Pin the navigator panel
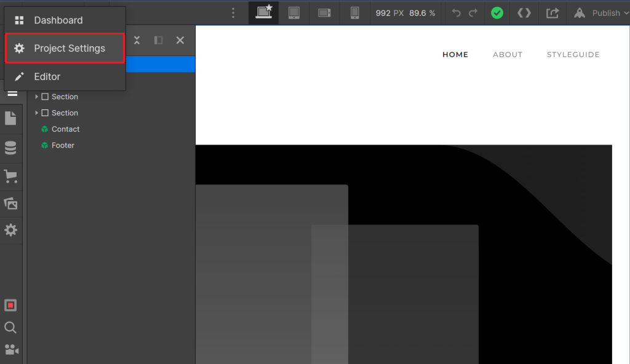The height and width of the screenshot is (364, 630). click(158, 40)
